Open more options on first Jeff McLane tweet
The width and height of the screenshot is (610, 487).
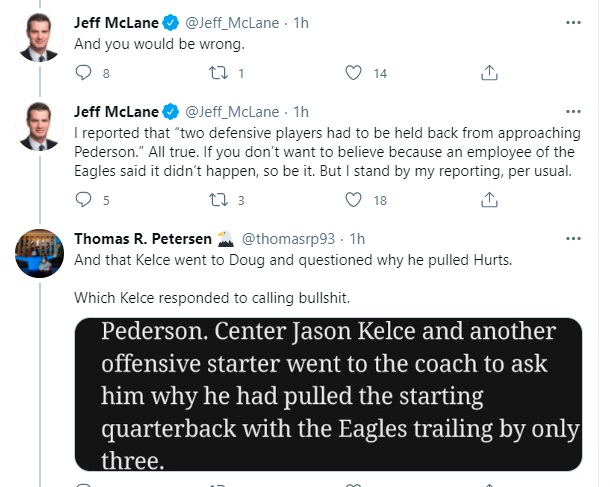tap(571, 22)
